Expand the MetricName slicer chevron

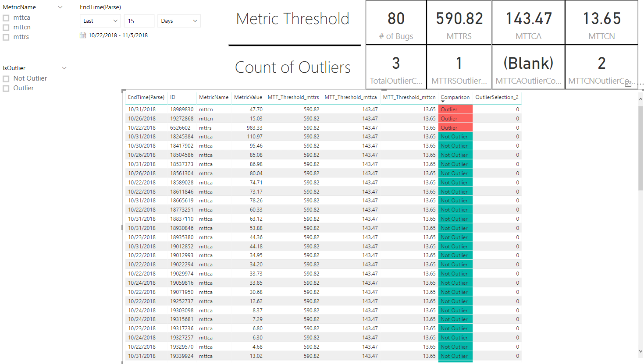click(60, 7)
